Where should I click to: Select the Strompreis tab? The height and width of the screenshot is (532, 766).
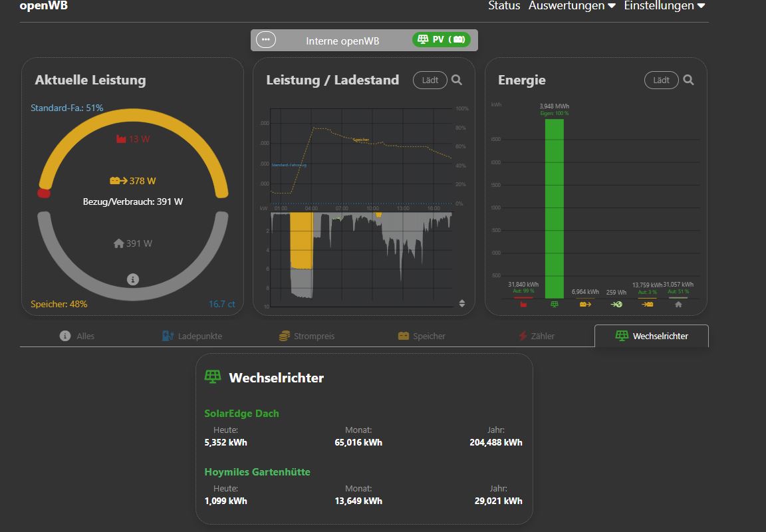pyautogui.click(x=307, y=336)
